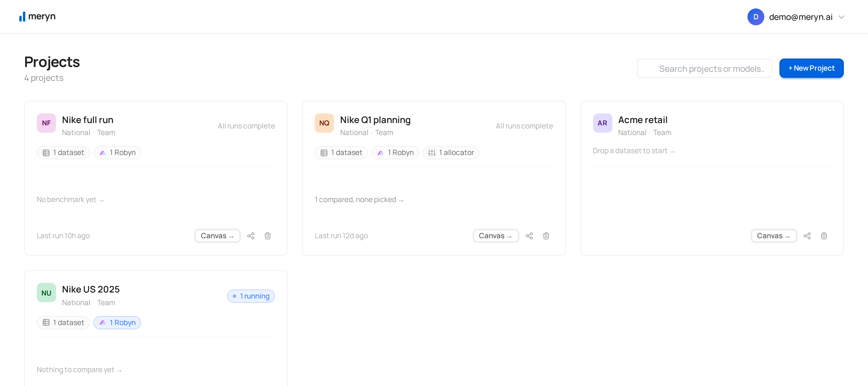This screenshot has width=868, height=386.
Task: Open Canvas for Nike full run
Action: [x=217, y=236]
